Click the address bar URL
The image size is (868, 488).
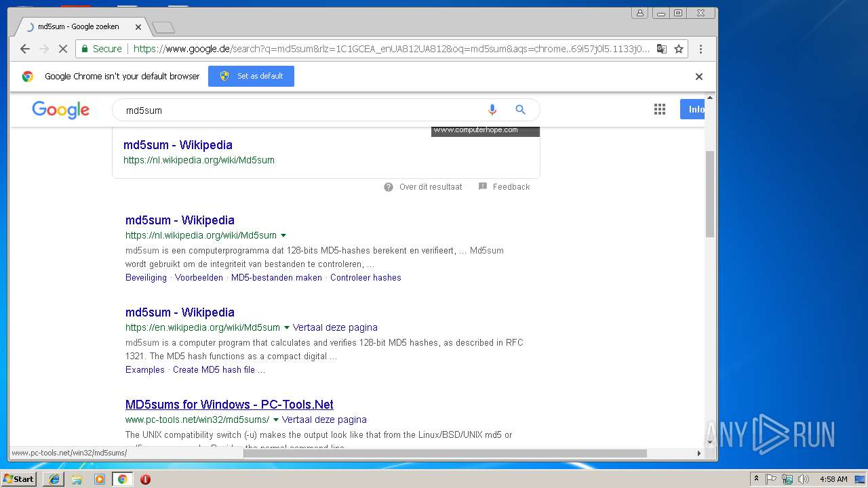click(391, 49)
